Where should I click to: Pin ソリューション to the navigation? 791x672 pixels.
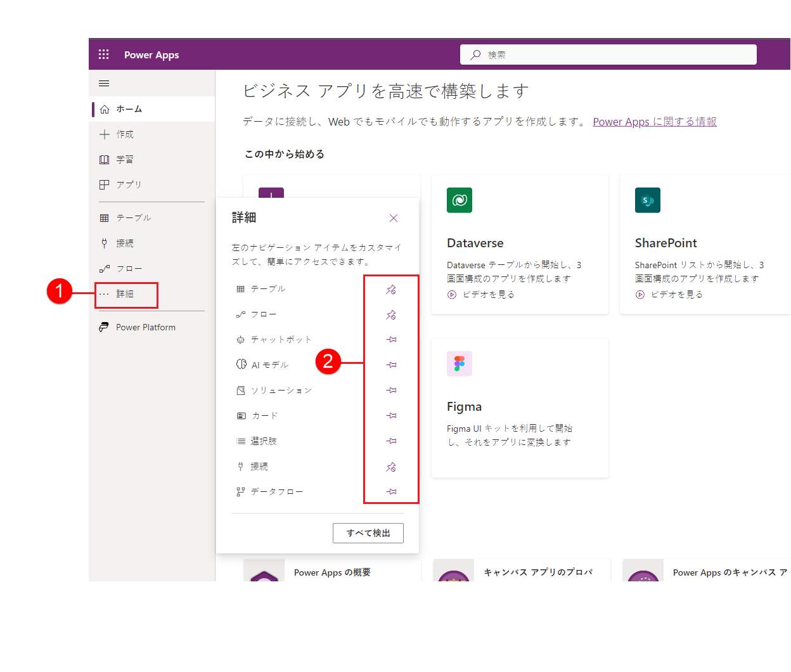coord(391,391)
